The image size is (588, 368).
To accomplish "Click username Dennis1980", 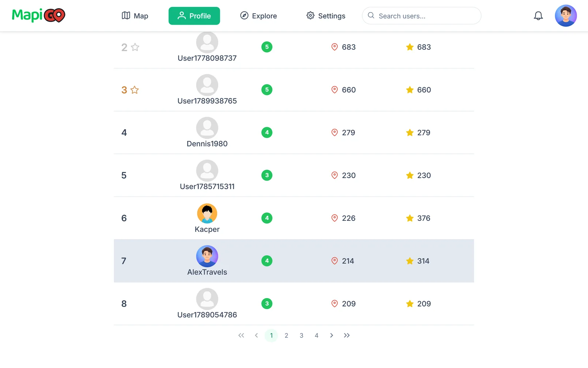I will click(x=207, y=144).
